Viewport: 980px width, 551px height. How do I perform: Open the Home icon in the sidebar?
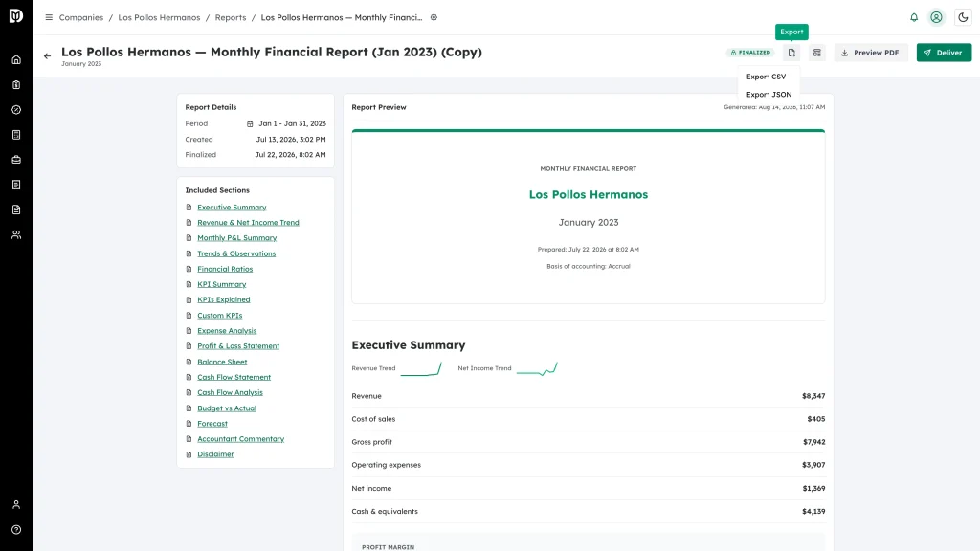tap(16, 60)
